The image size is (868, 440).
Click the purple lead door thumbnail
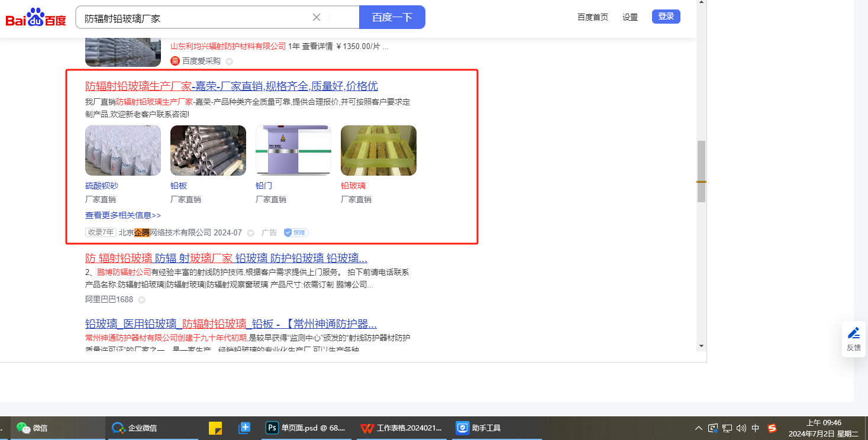[293, 150]
